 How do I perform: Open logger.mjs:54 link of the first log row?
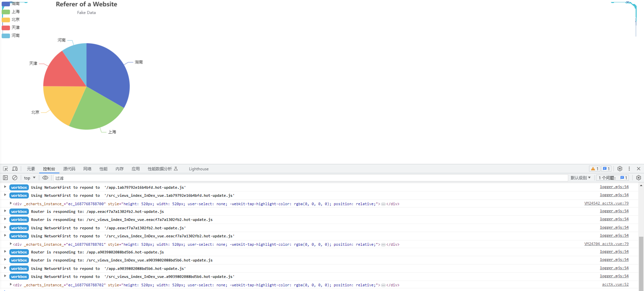pos(614,187)
